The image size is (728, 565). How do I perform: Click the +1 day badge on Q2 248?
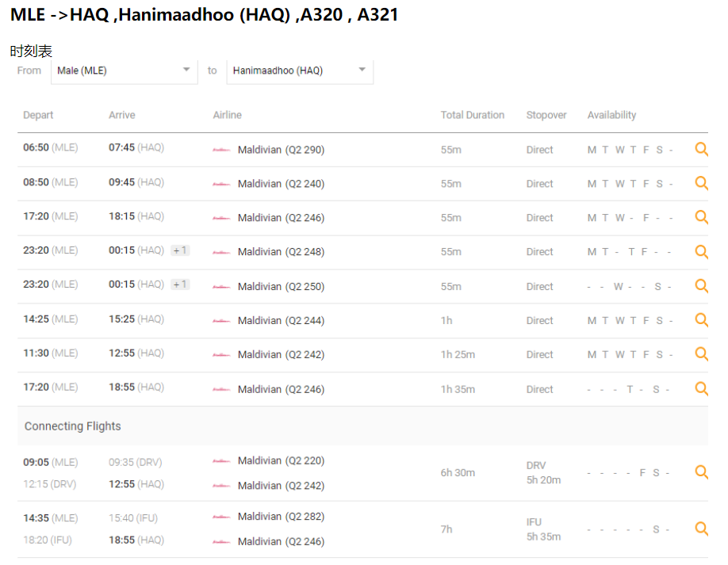(x=180, y=250)
